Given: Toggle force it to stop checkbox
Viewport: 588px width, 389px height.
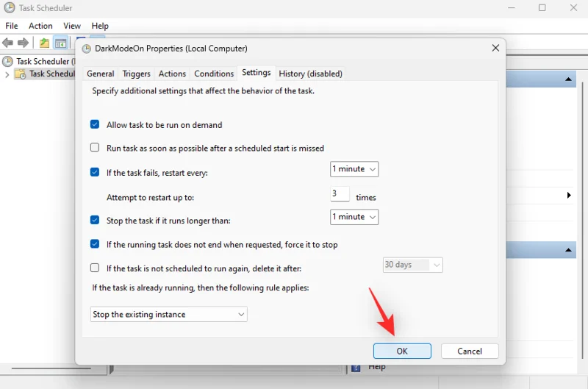Looking at the screenshot, I should (95, 244).
